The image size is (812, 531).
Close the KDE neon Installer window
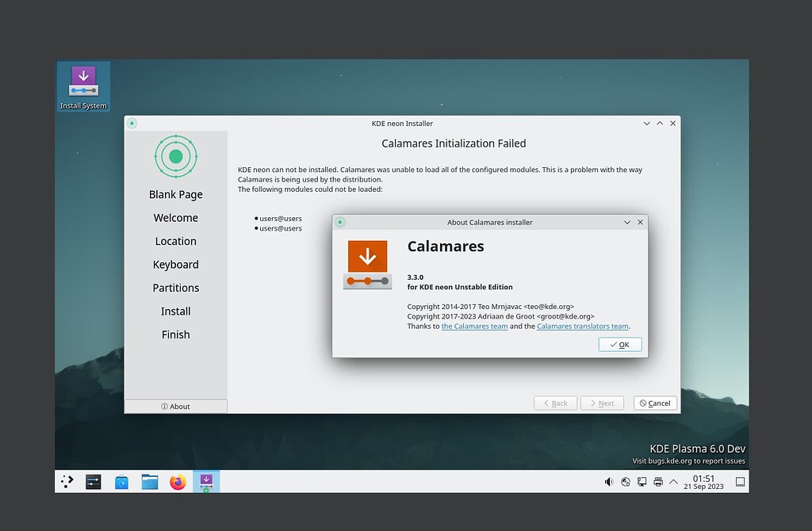coord(672,123)
